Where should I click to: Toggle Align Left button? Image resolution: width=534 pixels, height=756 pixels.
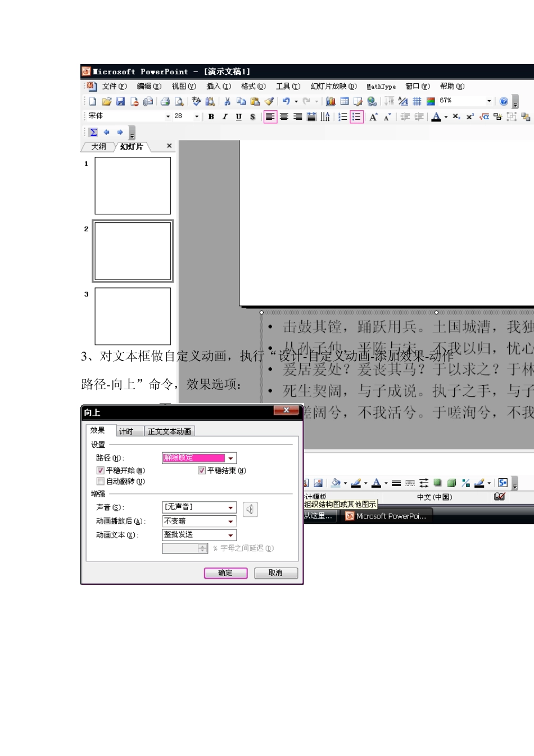point(270,117)
